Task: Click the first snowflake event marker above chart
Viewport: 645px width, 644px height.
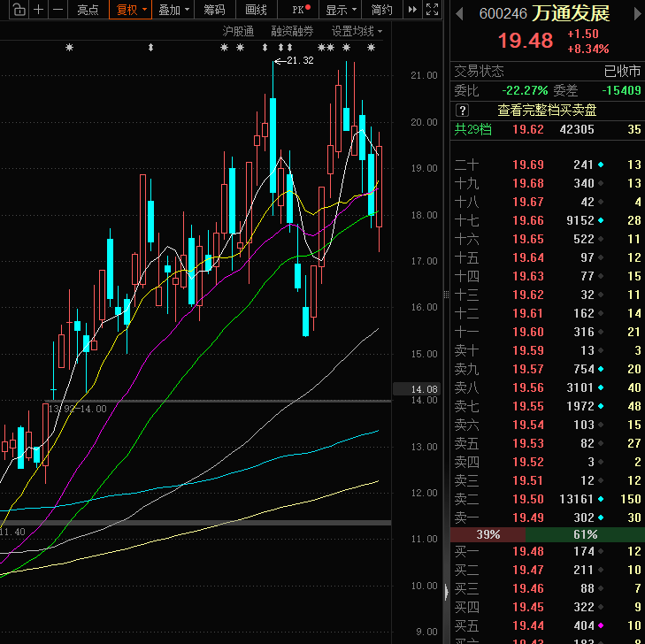Action: click(70, 48)
